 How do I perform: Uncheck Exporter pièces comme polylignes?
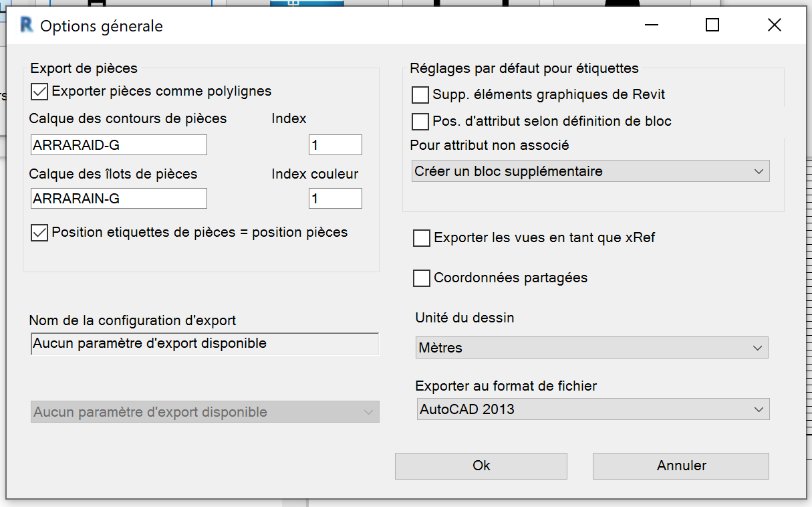click(x=39, y=91)
